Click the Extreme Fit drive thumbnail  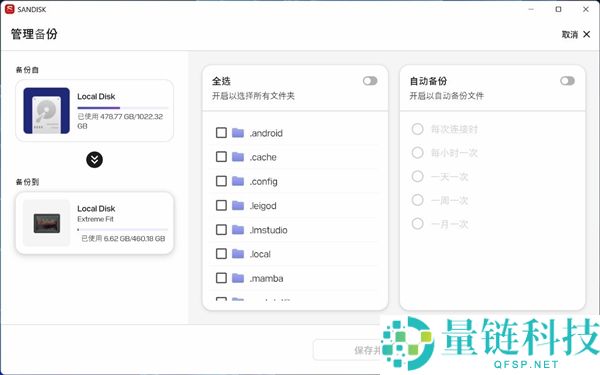47,223
